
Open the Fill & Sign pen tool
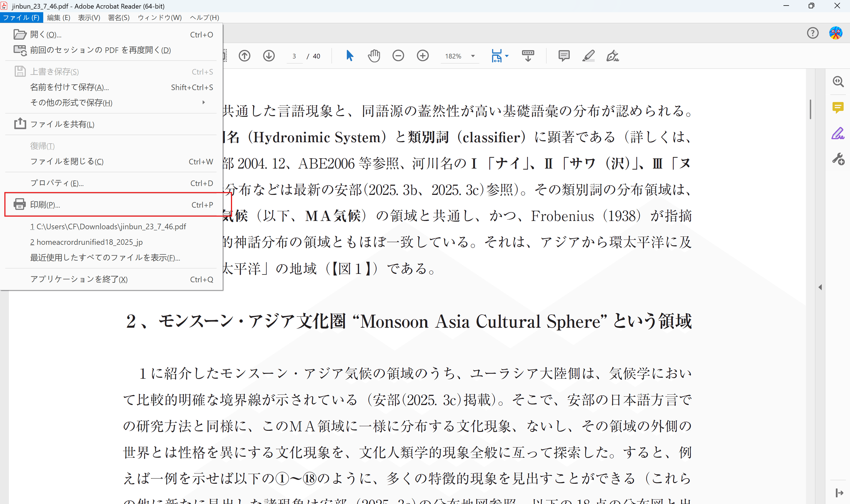tap(613, 55)
